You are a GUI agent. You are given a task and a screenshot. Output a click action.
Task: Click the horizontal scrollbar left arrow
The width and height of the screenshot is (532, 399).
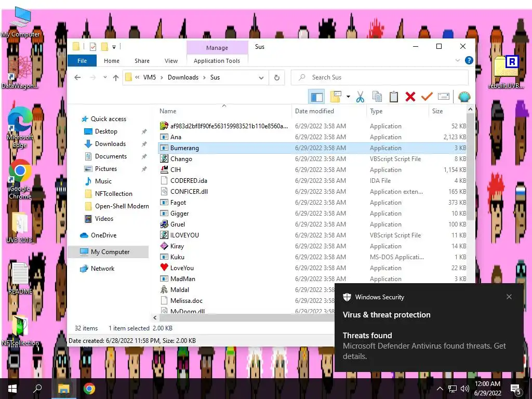pos(155,318)
